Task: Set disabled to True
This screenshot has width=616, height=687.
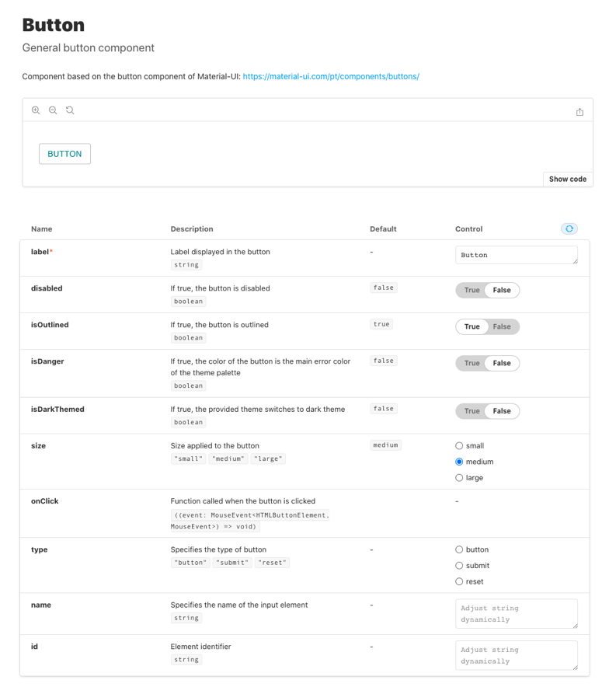Action: 472,290
